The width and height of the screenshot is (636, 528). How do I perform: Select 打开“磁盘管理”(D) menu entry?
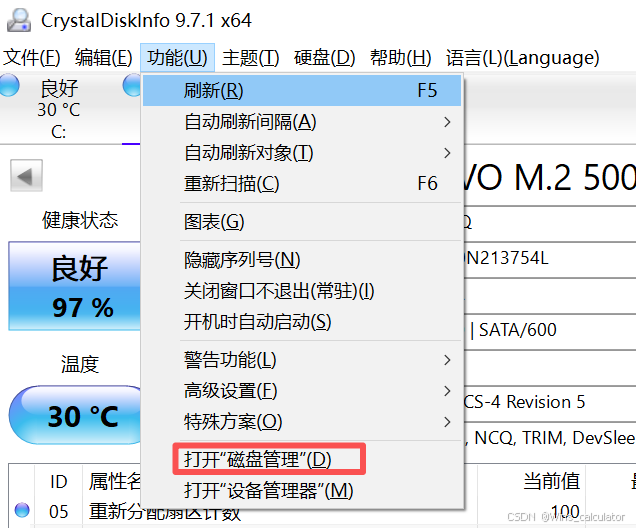click(x=302, y=459)
